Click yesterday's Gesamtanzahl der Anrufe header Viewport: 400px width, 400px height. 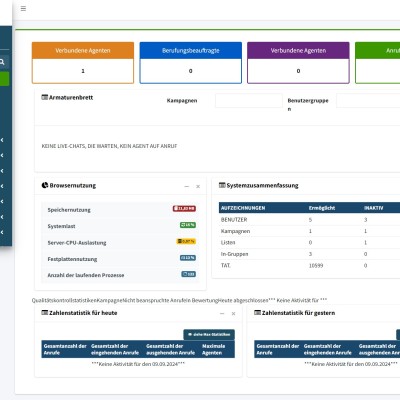pyautogui.click(x=278, y=349)
